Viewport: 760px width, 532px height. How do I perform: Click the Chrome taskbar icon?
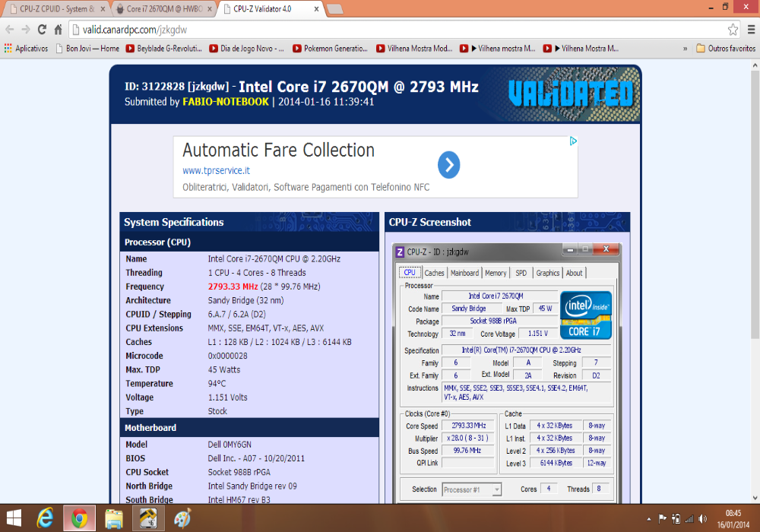79,518
